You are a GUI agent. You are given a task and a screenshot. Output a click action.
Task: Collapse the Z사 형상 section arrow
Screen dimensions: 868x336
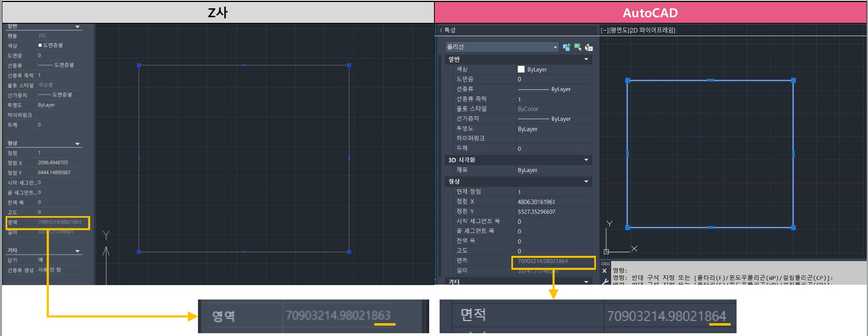[x=78, y=144]
